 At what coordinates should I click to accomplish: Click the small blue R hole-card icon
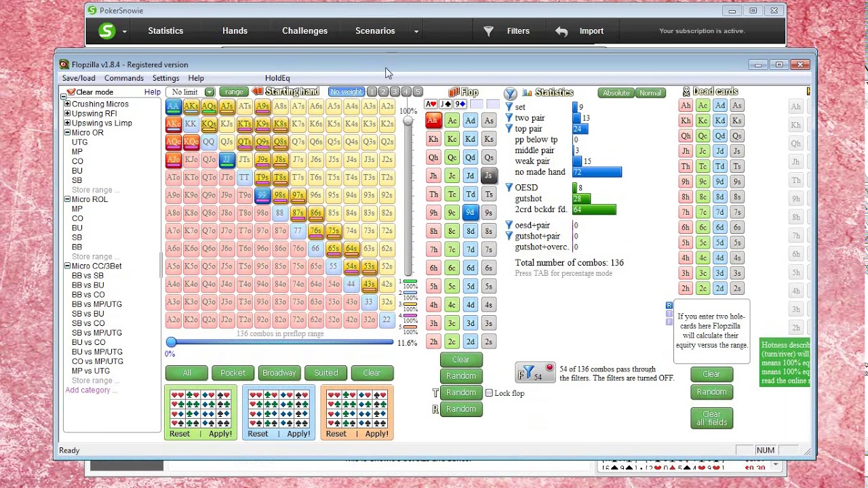669,306
